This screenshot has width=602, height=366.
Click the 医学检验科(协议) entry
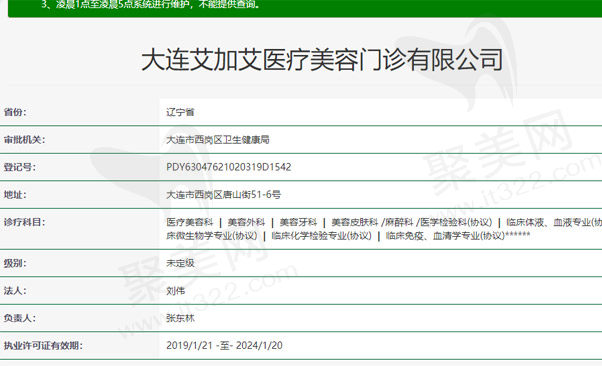pyautogui.click(x=456, y=222)
